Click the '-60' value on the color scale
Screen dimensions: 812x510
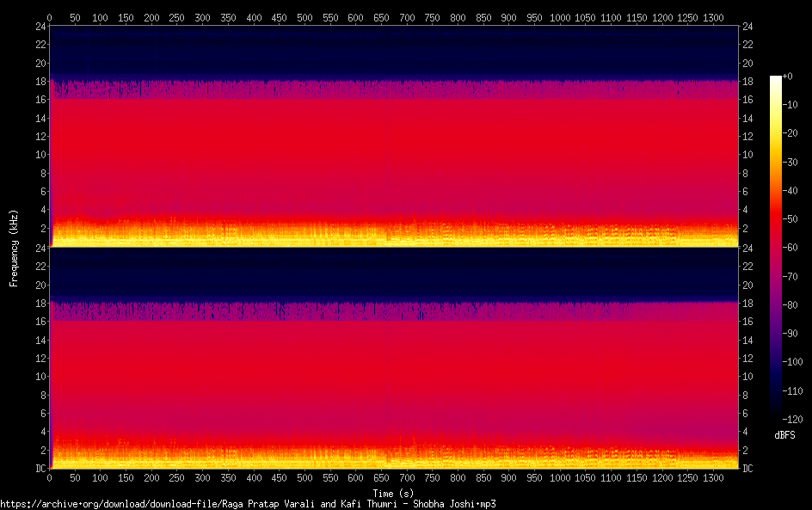[x=790, y=248]
